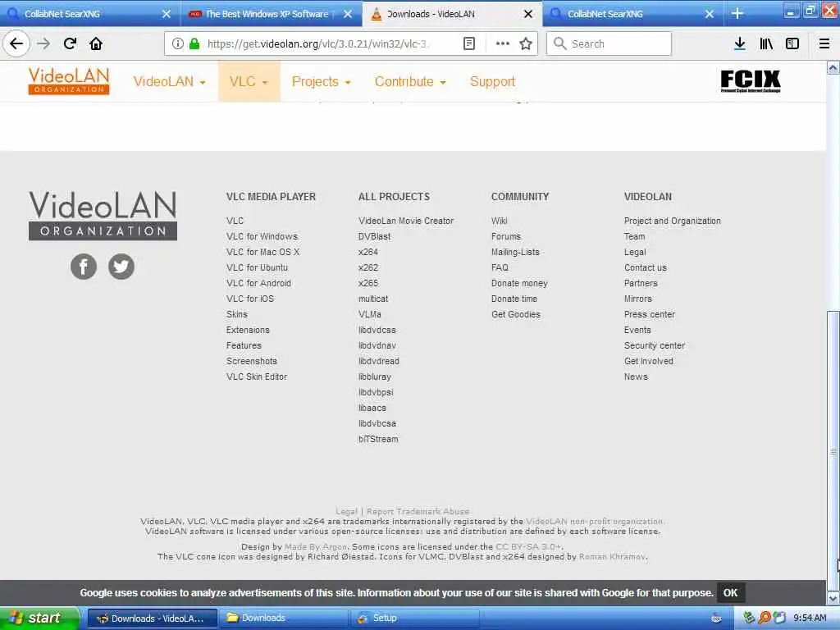Open the libbluray project link

[x=374, y=377]
